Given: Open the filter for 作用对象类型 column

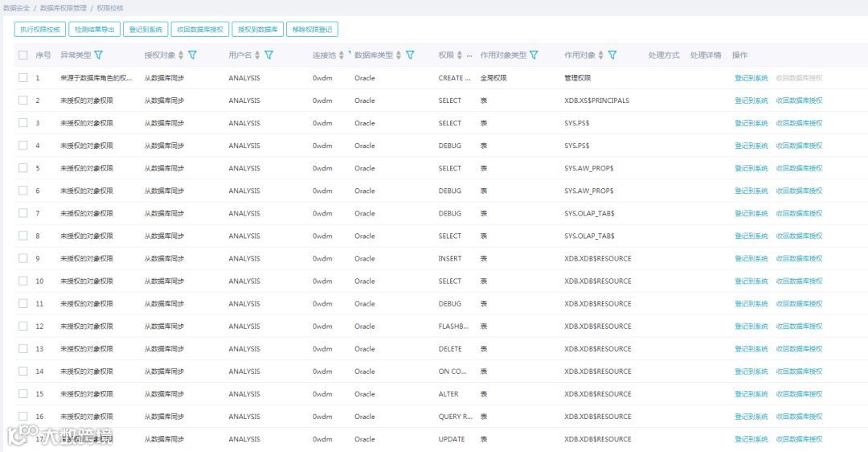Looking at the screenshot, I should (534, 55).
